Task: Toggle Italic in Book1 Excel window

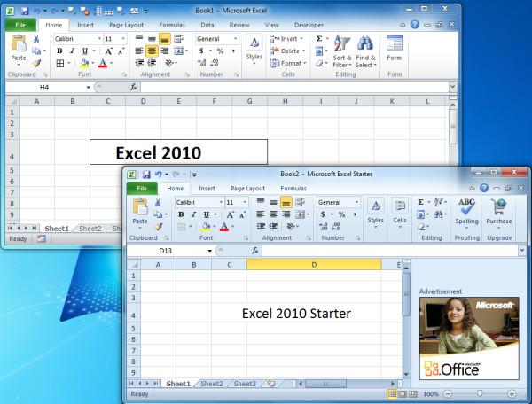Action: (72, 50)
